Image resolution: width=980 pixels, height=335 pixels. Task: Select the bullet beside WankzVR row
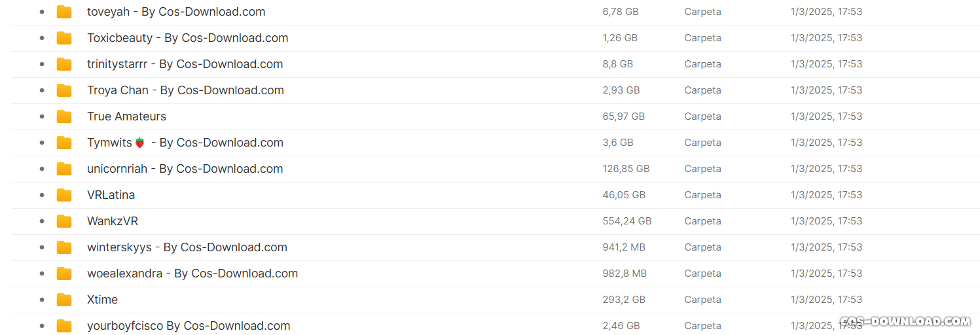point(42,221)
